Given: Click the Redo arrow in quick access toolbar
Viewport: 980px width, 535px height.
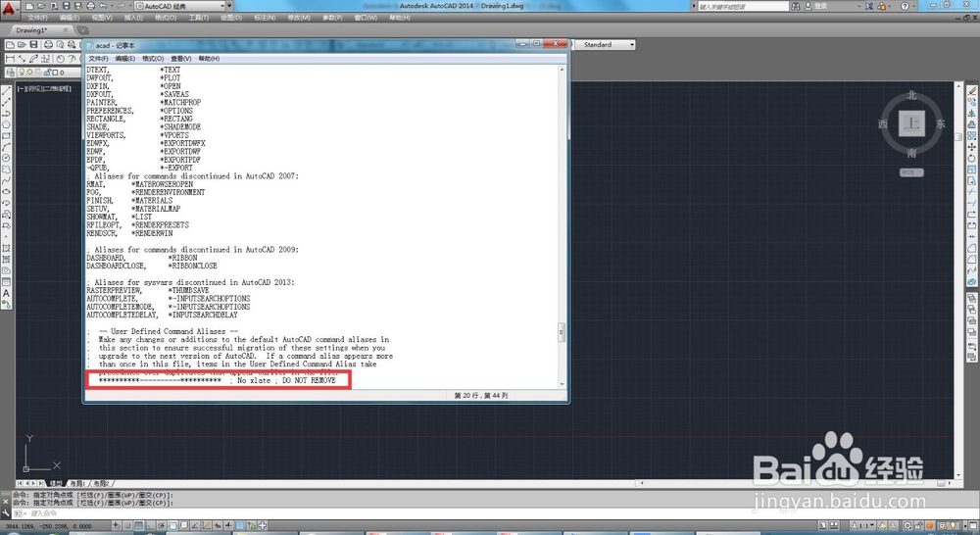Looking at the screenshot, I should click(x=121, y=6).
